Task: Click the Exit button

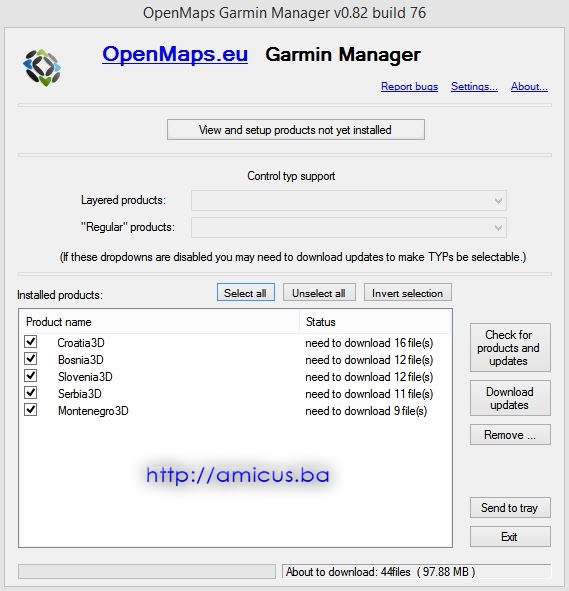Action: pos(510,537)
